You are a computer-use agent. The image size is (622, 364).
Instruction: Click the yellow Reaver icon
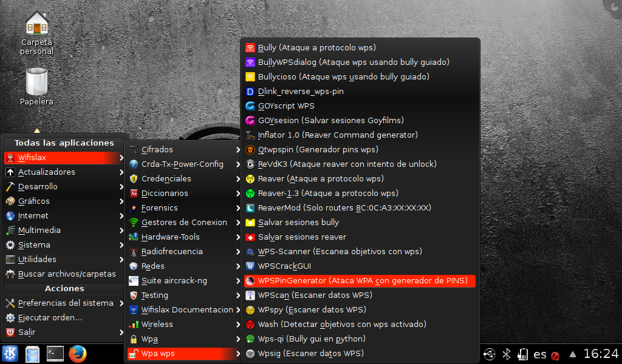point(250,179)
